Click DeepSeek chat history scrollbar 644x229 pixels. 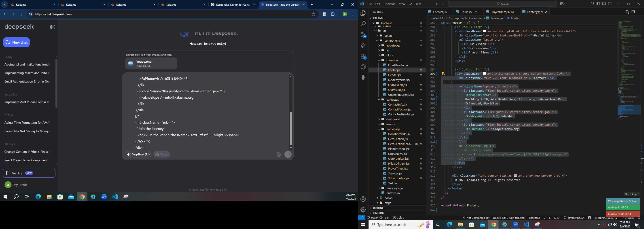point(56,83)
